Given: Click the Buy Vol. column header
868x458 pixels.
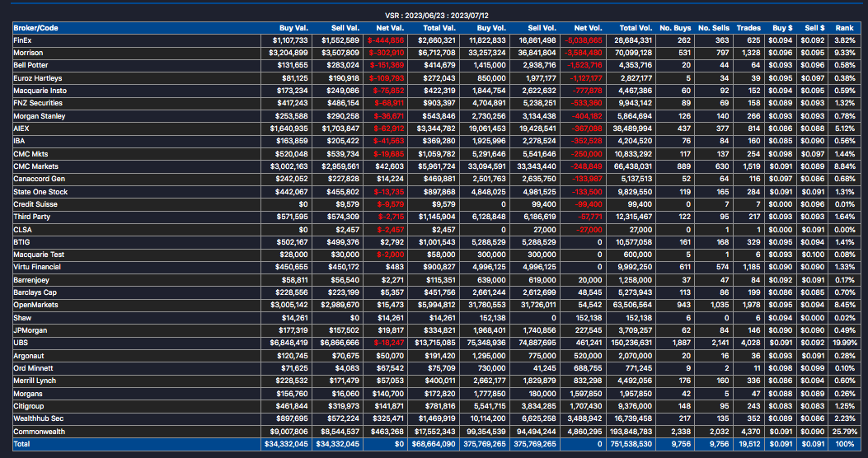Looking at the screenshot, I should (492, 28).
